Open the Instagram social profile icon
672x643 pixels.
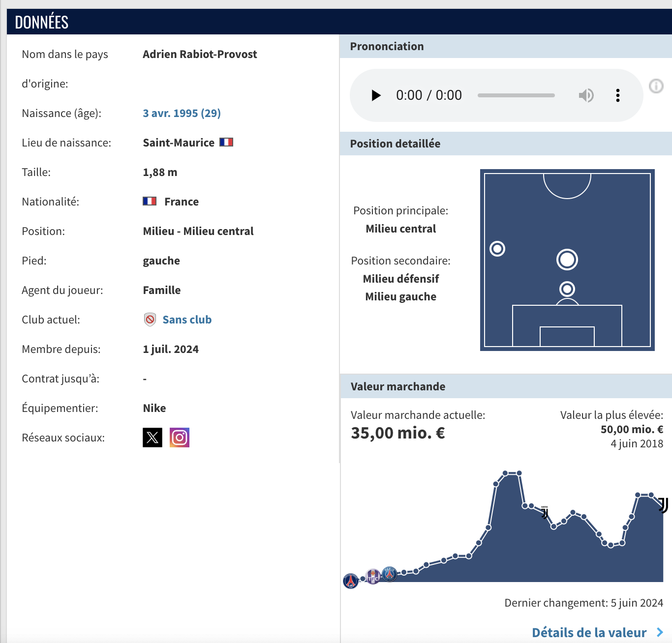point(180,438)
